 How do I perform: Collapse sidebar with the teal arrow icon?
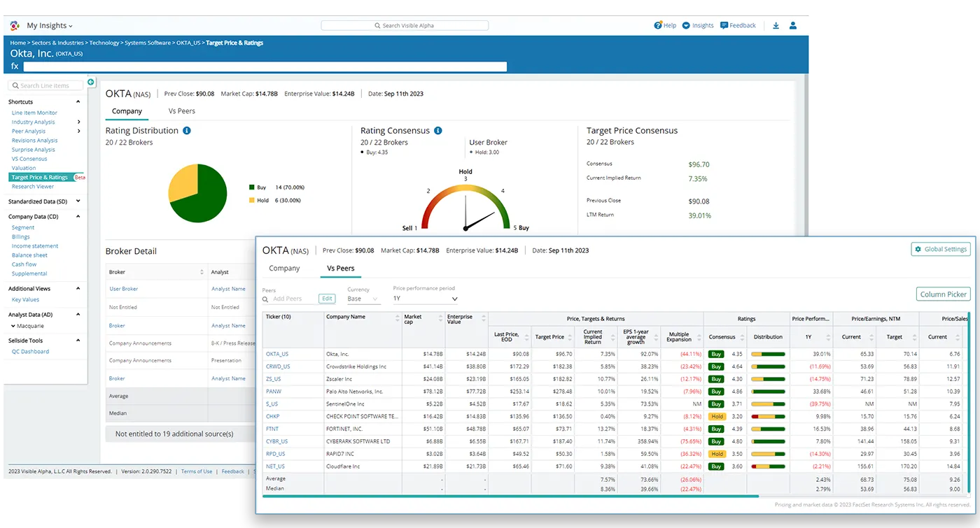click(x=91, y=82)
